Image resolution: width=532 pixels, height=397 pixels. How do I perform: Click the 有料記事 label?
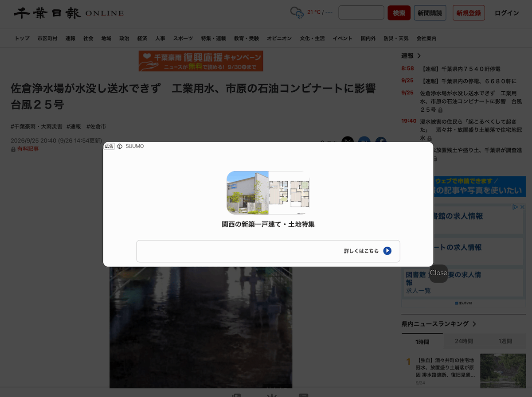[x=28, y=149]
